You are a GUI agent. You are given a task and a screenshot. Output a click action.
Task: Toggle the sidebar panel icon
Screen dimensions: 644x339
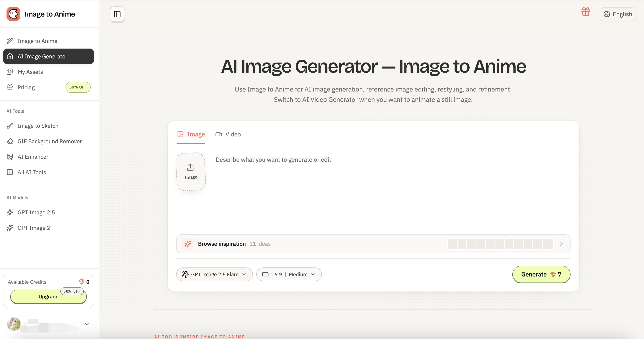[117, 14]
